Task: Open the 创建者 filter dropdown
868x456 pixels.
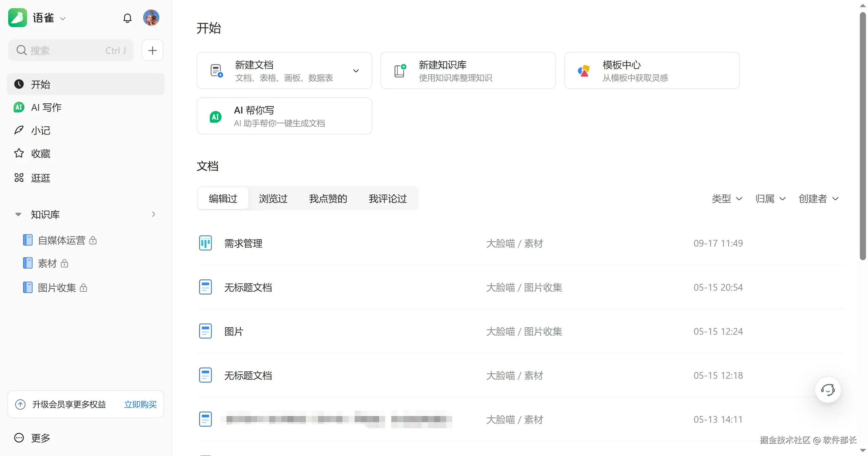Action: (818, 199)
